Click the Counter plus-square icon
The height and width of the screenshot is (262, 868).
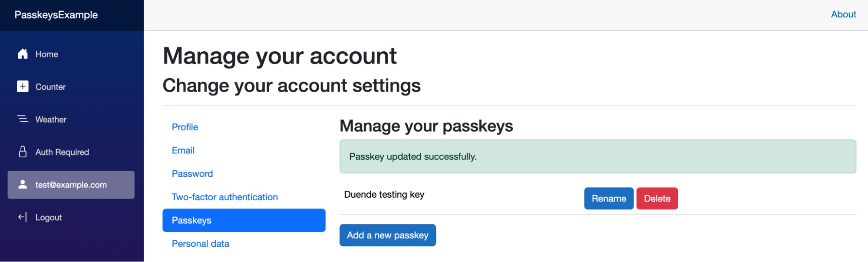click(x=23, y=86)
